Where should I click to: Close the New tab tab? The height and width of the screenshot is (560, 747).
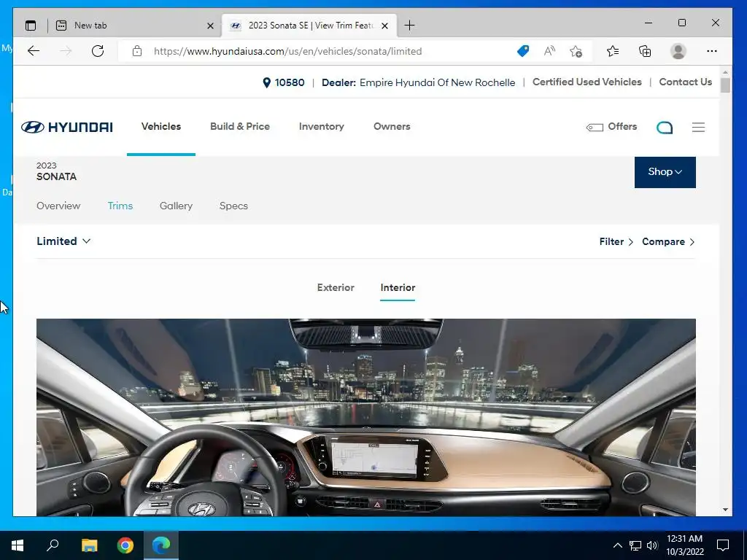(x=210, y=26)
